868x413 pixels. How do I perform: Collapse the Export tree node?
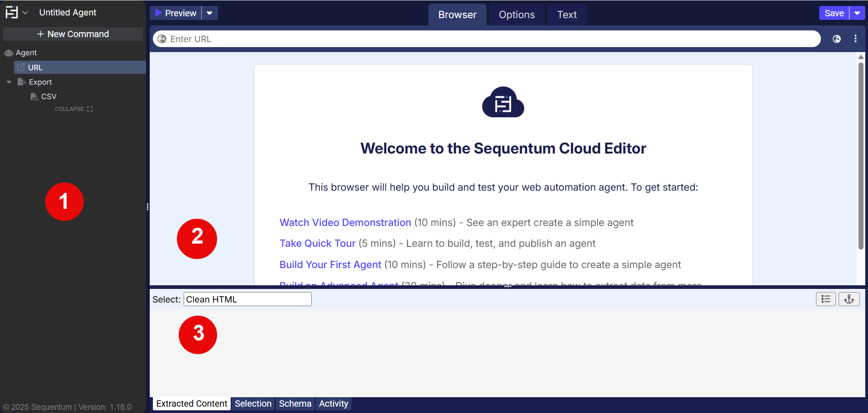click(x=9, y=82)
